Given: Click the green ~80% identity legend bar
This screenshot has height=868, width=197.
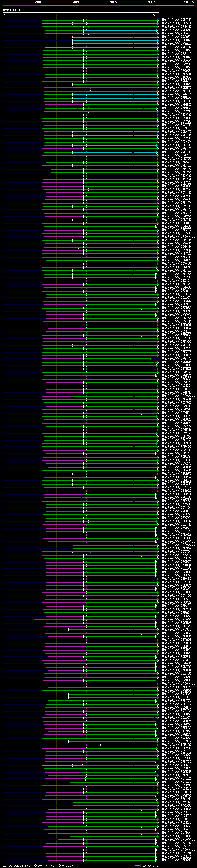Looking at the screenshot, I should pyautogui.click(x=137, y=6).
